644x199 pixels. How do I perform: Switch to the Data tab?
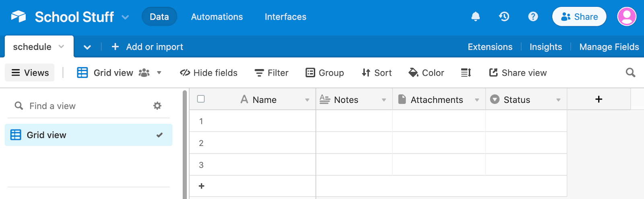tap(159, 16)
